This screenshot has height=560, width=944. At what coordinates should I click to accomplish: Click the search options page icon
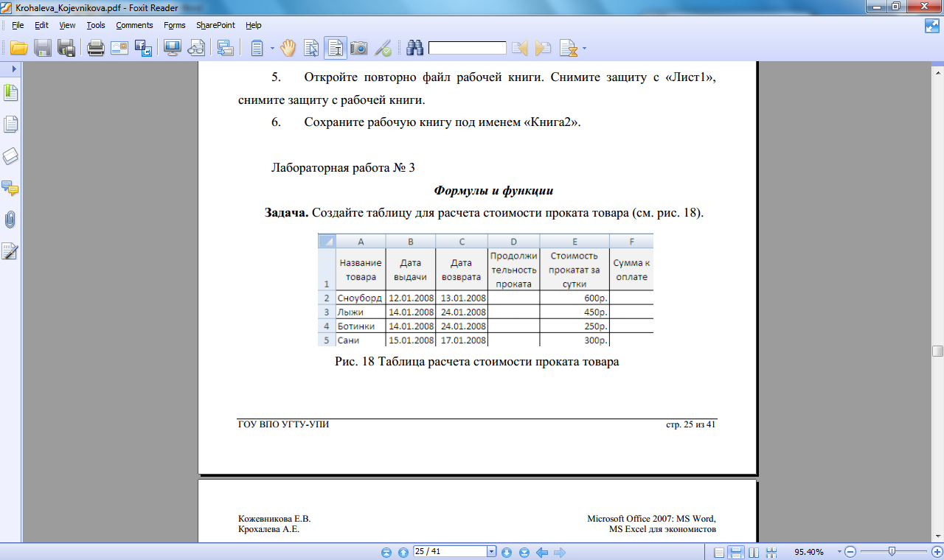[568, 49]
